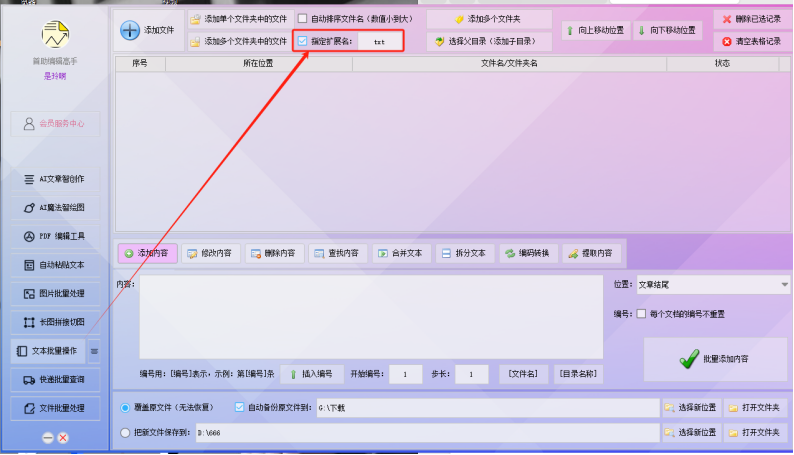Switch to the 添加内容 tab
Image resolution: width=794 pixels, height=455 pixels.
[x=147, y=253]
